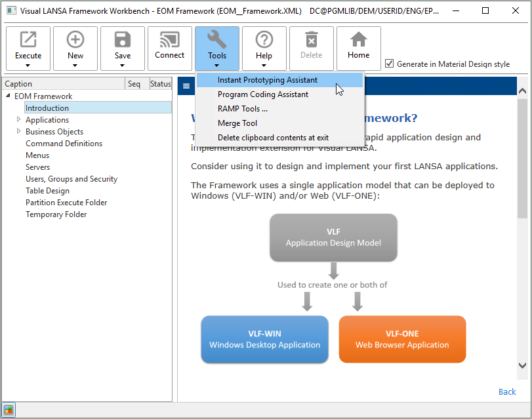Viewport: 532px width, 419px height.
Task: Click the Execute toolbar icon
Action: [x=28, y=39]
